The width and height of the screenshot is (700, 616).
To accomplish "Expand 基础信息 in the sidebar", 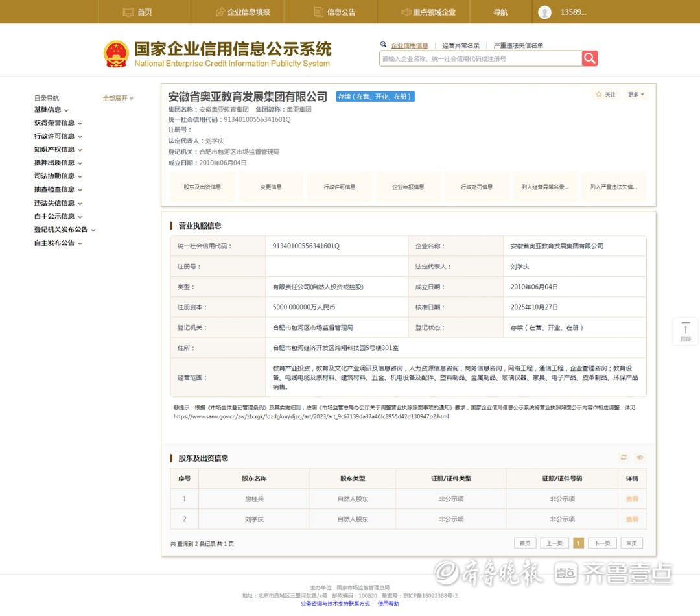I will (51, 110).
